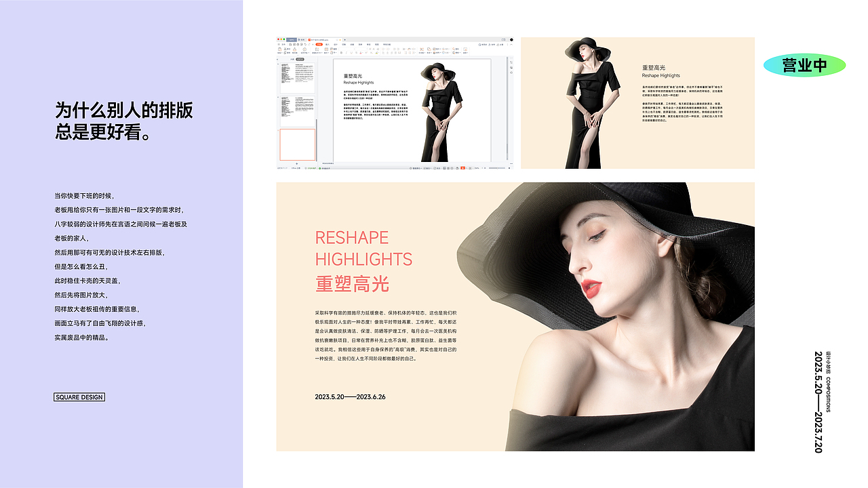Click the line 当你快要下班的时候
The height and width of the screenshot is (488, 868).
pos(84,195)
